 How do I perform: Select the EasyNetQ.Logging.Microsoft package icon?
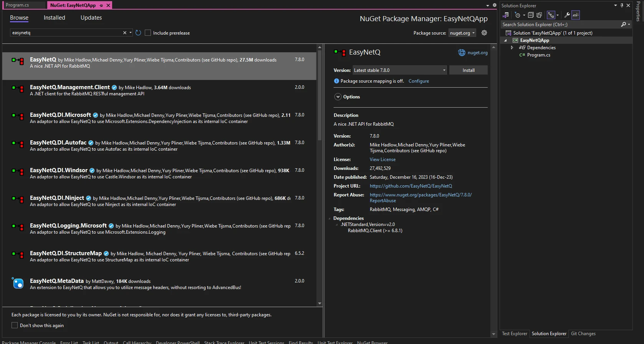[18, 227]
